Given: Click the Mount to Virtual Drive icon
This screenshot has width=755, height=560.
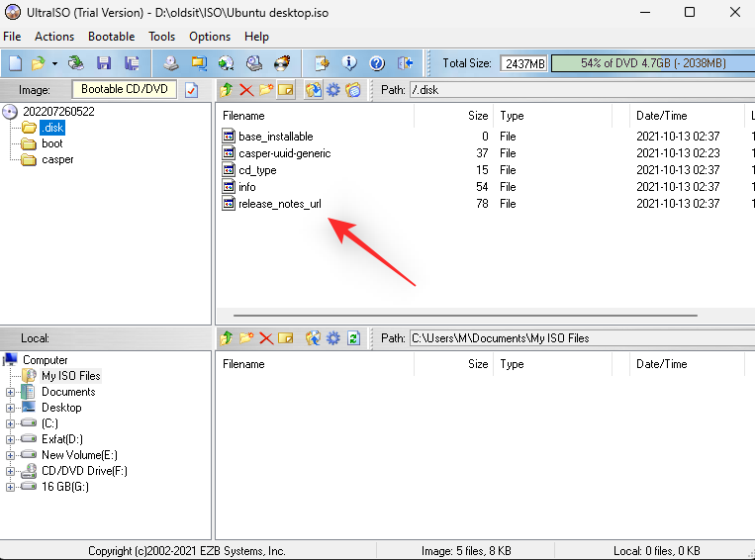Looking at the screenshot, I should 253,63.
